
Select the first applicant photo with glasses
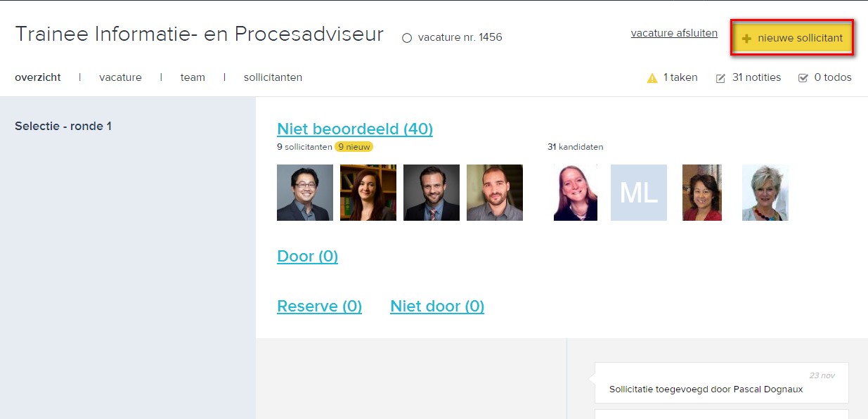(x=305, y=193)
